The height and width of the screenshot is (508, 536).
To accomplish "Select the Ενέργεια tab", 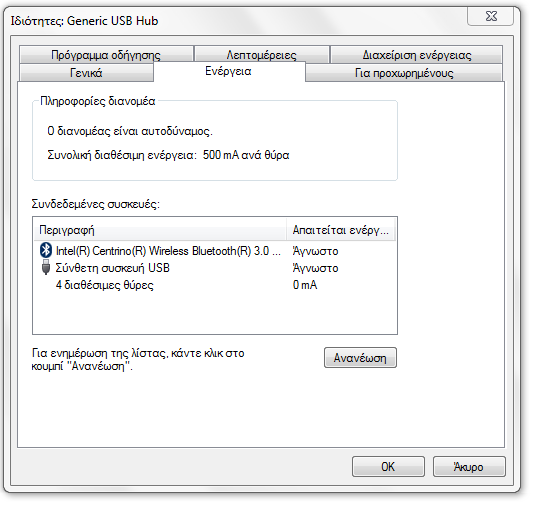I will pos(229,71).
